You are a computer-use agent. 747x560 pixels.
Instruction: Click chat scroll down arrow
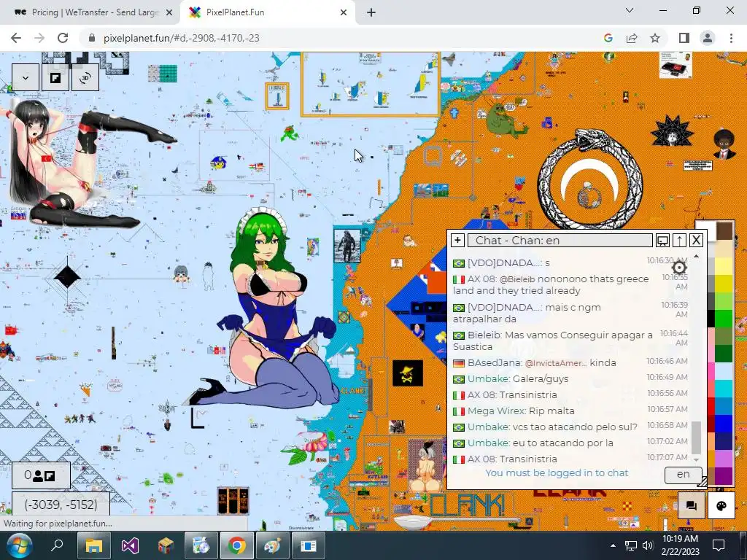[x=696, y=460]
